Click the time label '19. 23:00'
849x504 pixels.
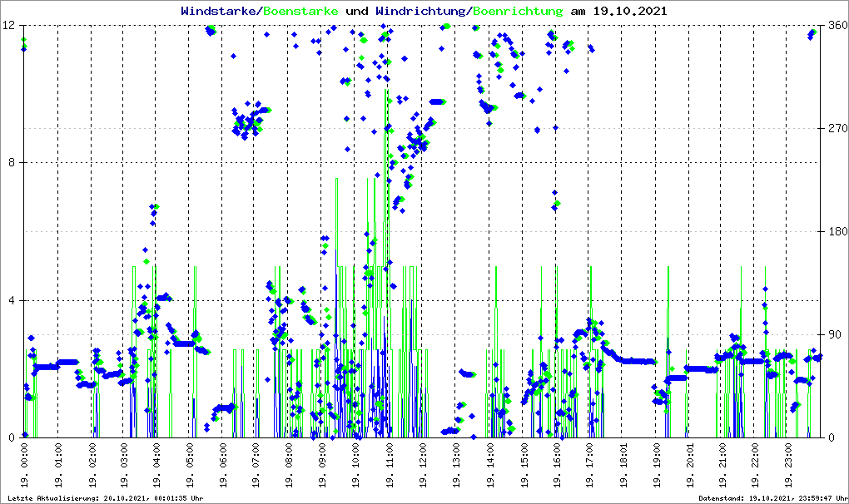coord(788,466)
